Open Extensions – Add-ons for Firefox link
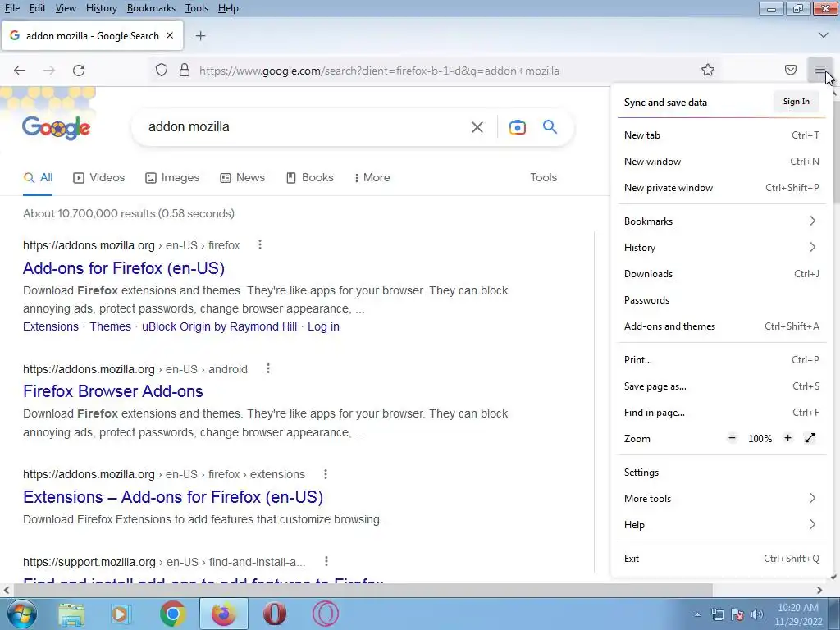The image size is (840, 630). point(173,496)
